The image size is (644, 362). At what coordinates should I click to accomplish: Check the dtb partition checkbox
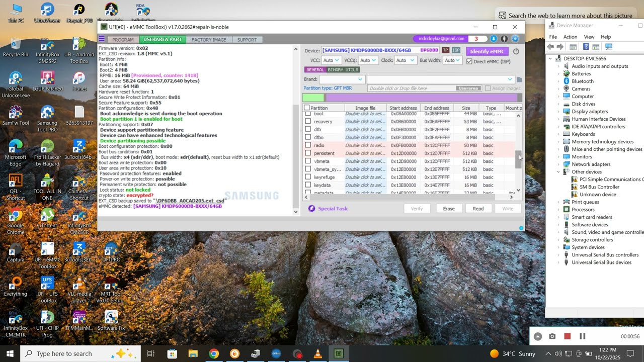pos(308,129)
